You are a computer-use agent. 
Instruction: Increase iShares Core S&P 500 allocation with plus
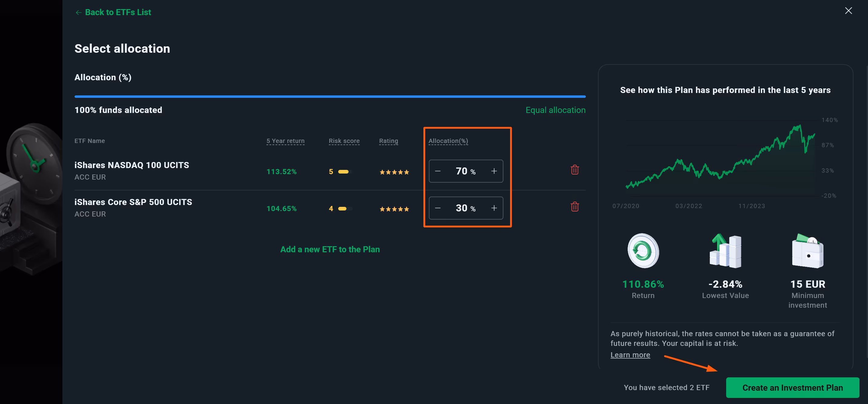coord(494,208)
